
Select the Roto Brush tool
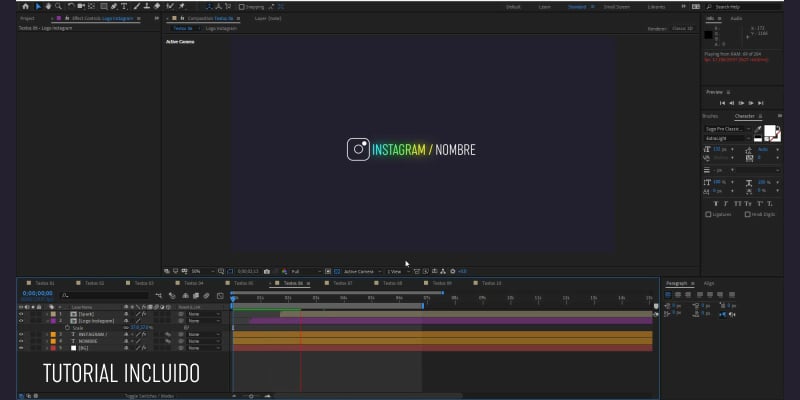click(170, 7)
